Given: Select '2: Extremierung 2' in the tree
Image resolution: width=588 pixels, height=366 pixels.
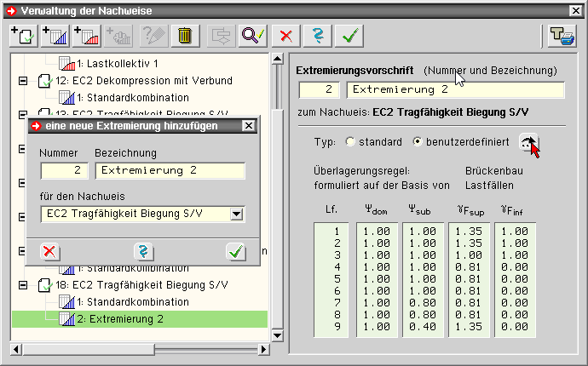Looking at the screenshot, I should [x=119, y=319].
